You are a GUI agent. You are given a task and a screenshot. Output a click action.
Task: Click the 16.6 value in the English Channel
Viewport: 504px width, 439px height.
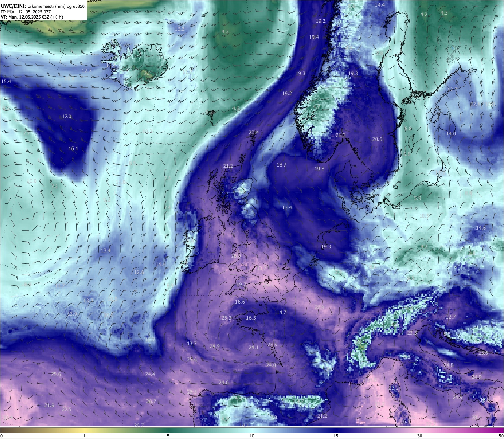click(x=240, y=302)
